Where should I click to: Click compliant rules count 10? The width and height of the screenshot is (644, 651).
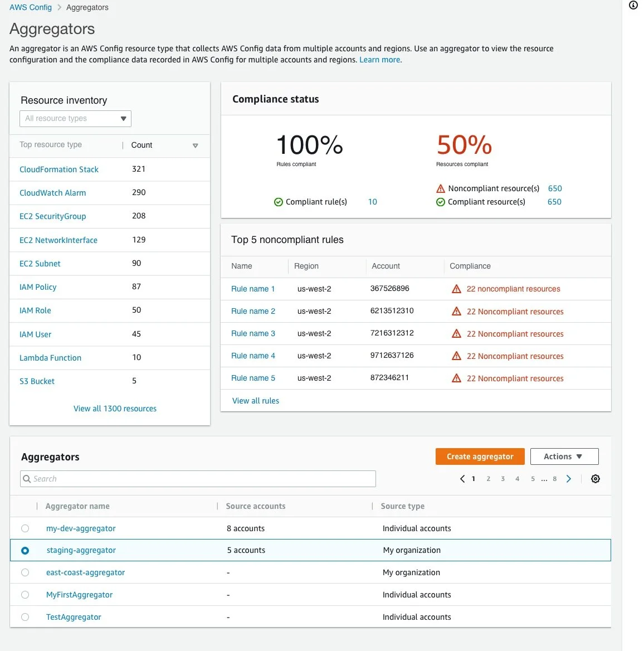(x=373, y=202)
